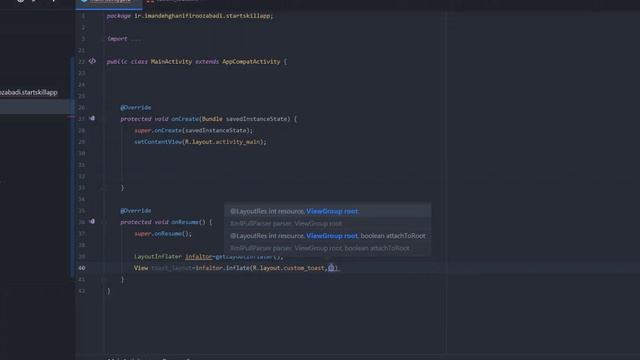The image size is (640, 360).
Task: Select the 'XmlPullParser parser, ViewGroup root' parameter hint
Action: pos(327,223)
